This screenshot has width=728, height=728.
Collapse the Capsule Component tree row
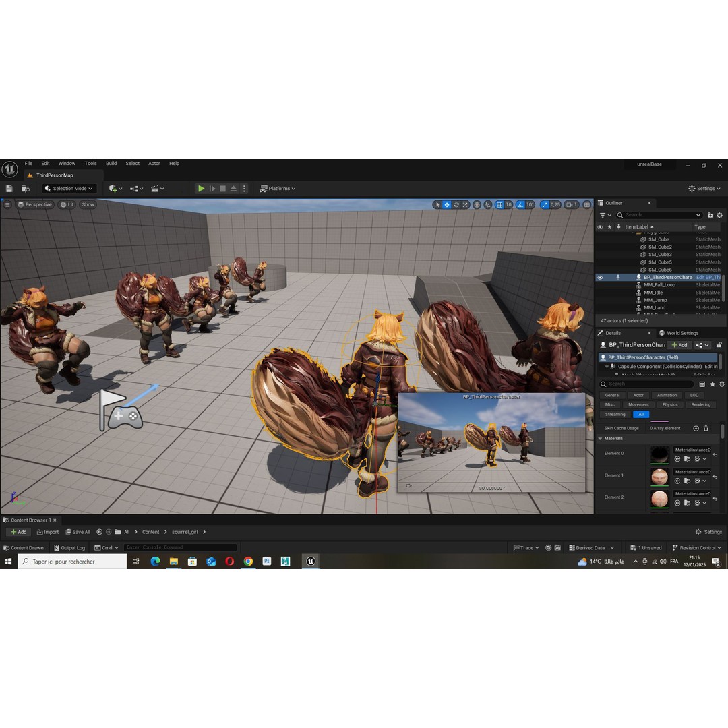click(x=607, y=366)
